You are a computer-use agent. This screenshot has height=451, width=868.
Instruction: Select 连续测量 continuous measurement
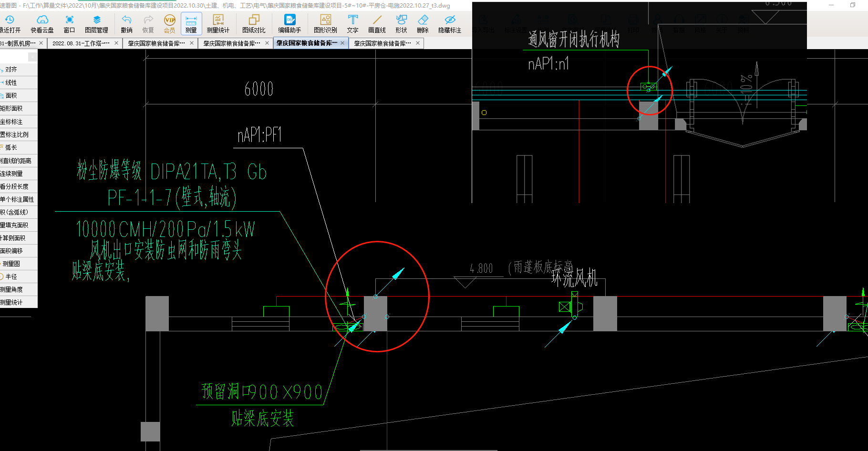point(19,174)
